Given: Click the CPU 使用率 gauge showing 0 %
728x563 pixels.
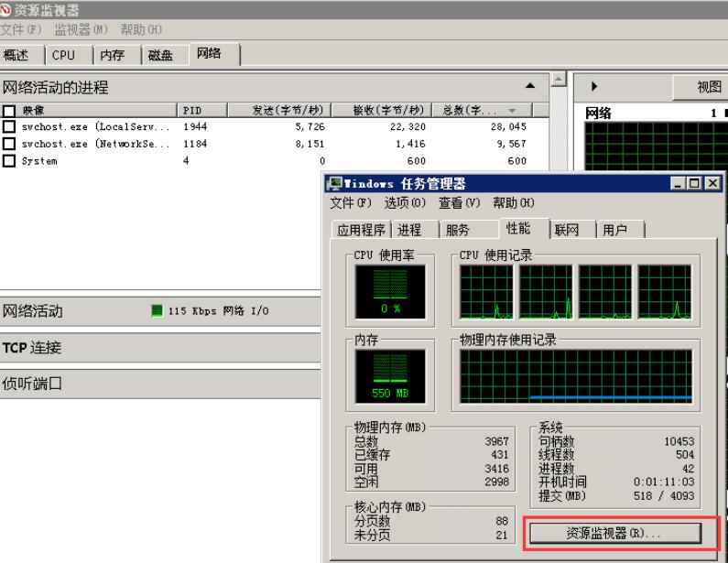Looking at the screenshot, I should coord(390,292).
